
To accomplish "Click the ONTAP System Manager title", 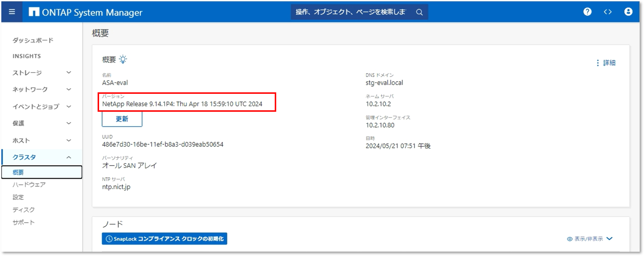I will (x=92, y=12).
